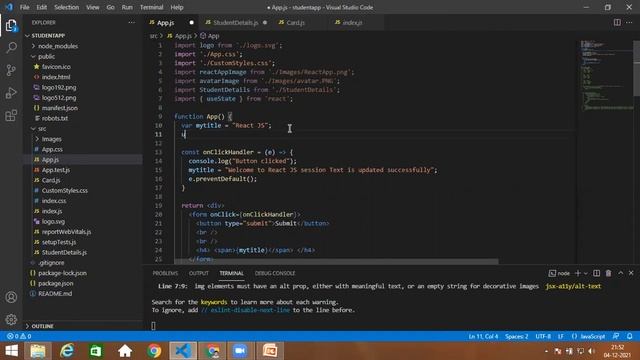Change encoding via UTF-8 status item

(543, 336)
